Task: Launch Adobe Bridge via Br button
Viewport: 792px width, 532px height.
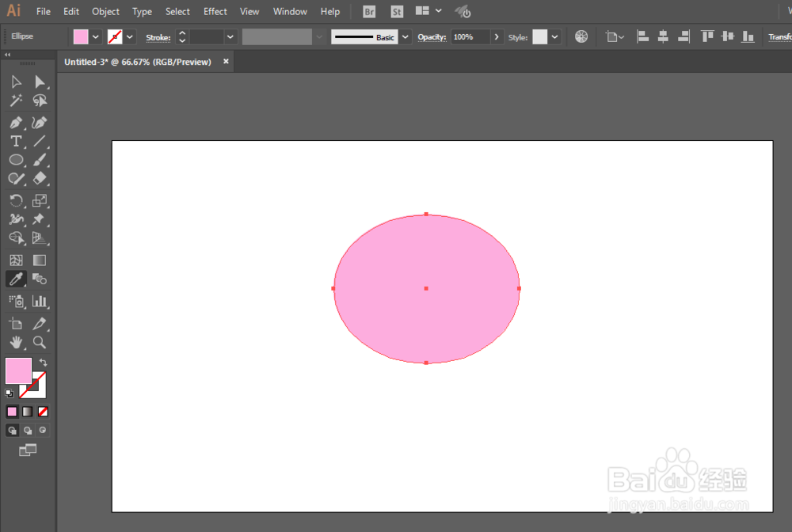Action: 369,12
